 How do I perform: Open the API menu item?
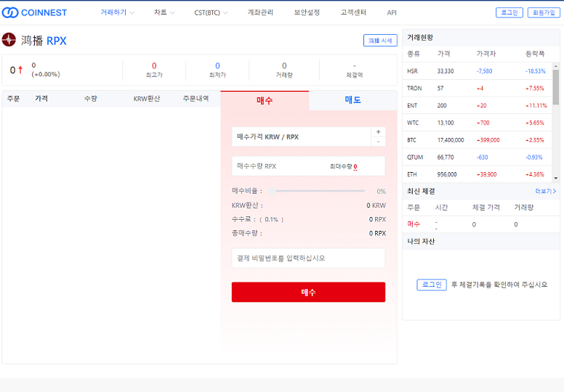[x=392, y=12]
